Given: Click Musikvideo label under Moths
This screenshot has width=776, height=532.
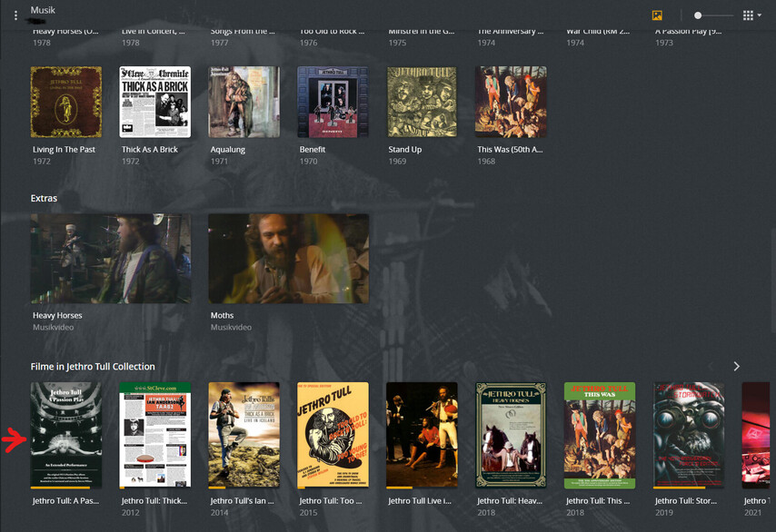Looking at the screenshot, I should 231,328.
